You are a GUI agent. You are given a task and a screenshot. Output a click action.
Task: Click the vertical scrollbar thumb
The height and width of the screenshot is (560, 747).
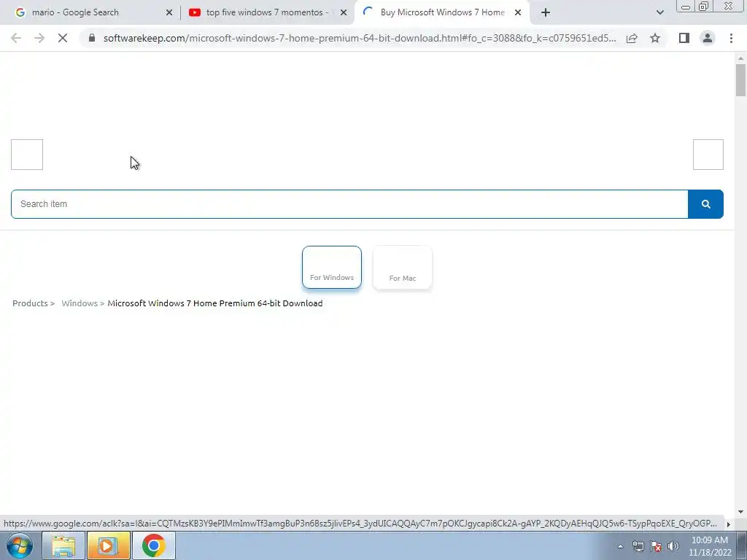coord(740,80)
